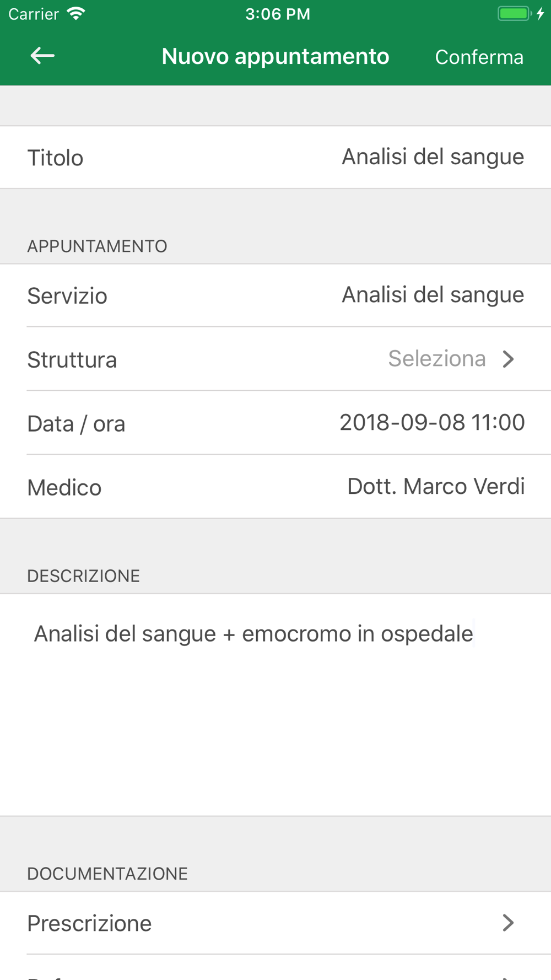
Task: Change the Data / ora value
Action: [x=432, y=423]
